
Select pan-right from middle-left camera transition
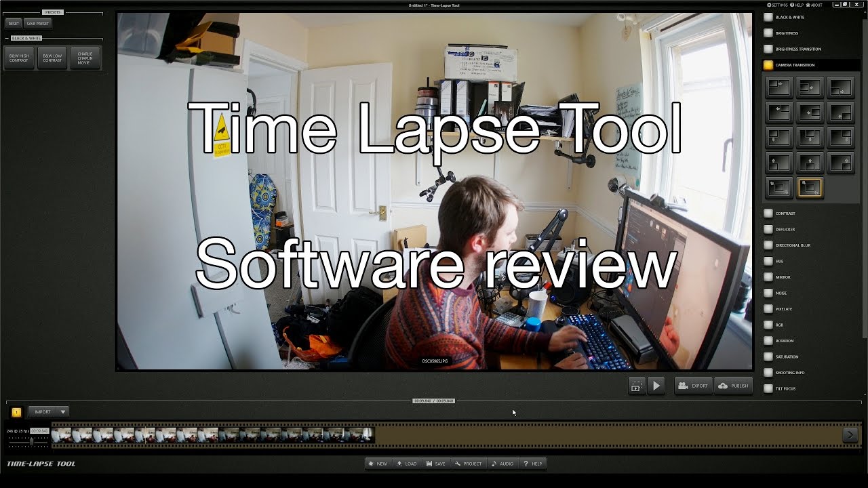point(810,87)
